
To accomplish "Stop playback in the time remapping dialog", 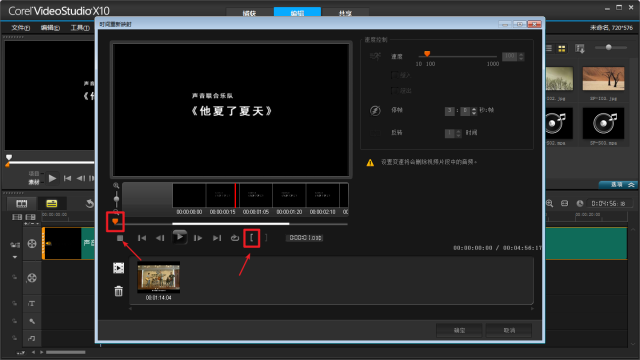I will click(120, 238).
